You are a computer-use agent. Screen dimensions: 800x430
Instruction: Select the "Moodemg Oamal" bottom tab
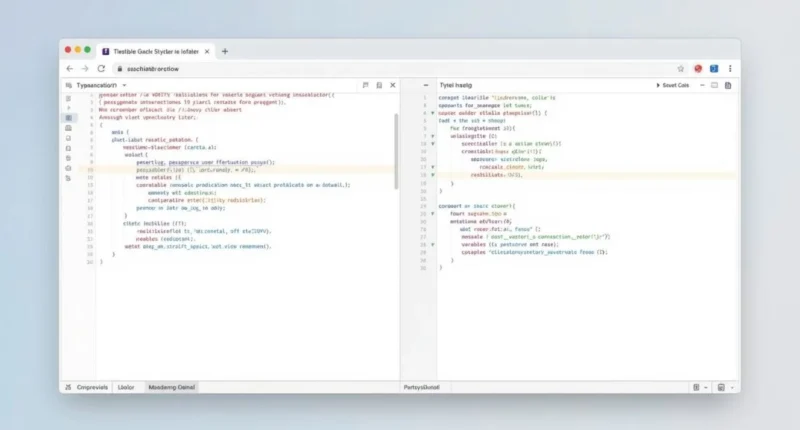171,387
